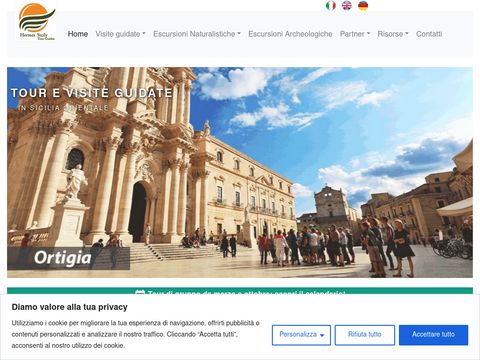Click the Ortigia slide caption
The width and height of the screenshot is (480, 360).
pos(68,258)
